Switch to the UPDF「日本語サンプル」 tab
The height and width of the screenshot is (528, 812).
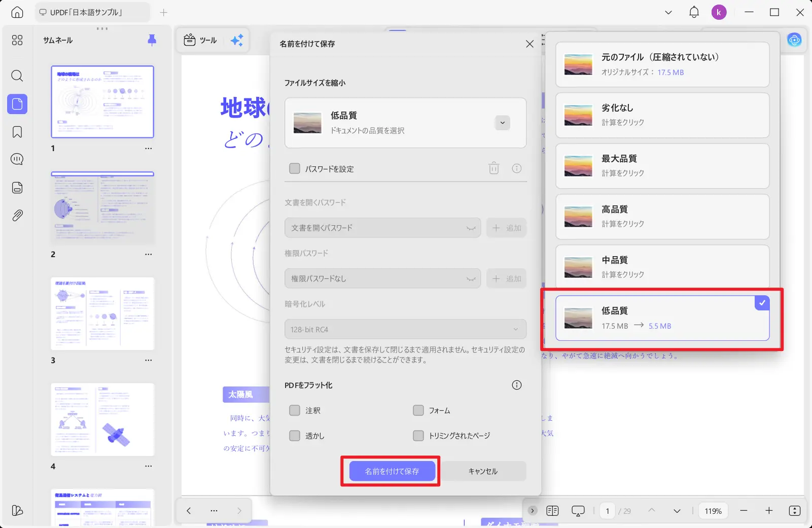tap(92, 12)
